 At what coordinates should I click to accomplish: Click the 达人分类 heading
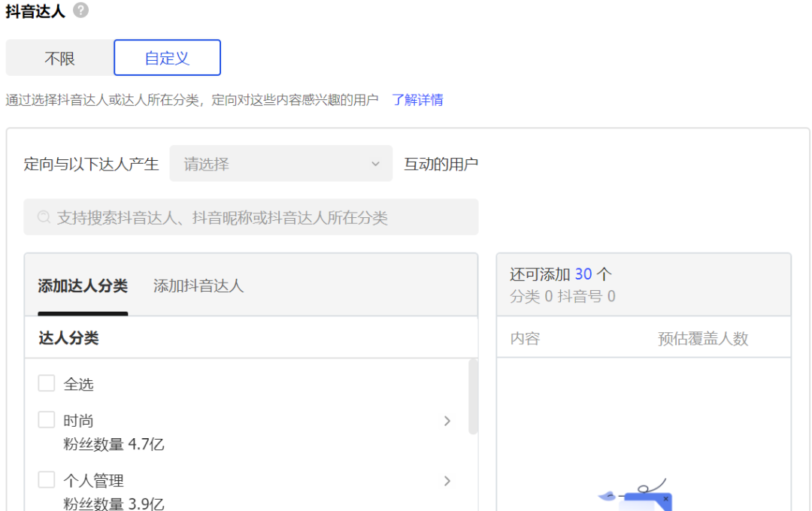tap(68, 338)
